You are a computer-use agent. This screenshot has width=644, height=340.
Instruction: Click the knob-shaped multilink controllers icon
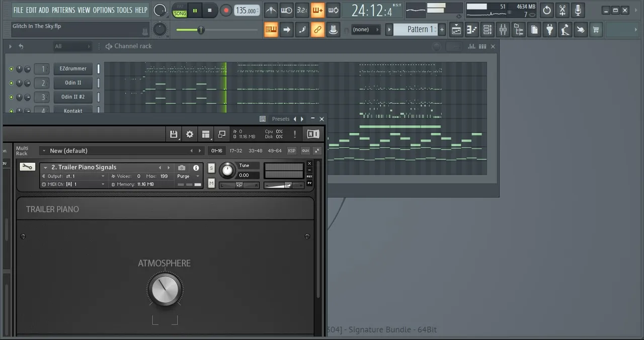click(333, 30)
